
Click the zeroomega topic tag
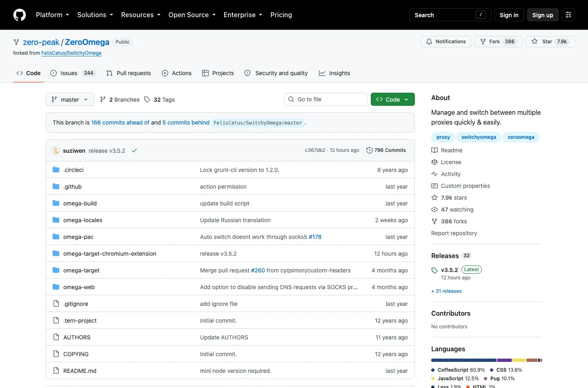[x=521, y=137]
